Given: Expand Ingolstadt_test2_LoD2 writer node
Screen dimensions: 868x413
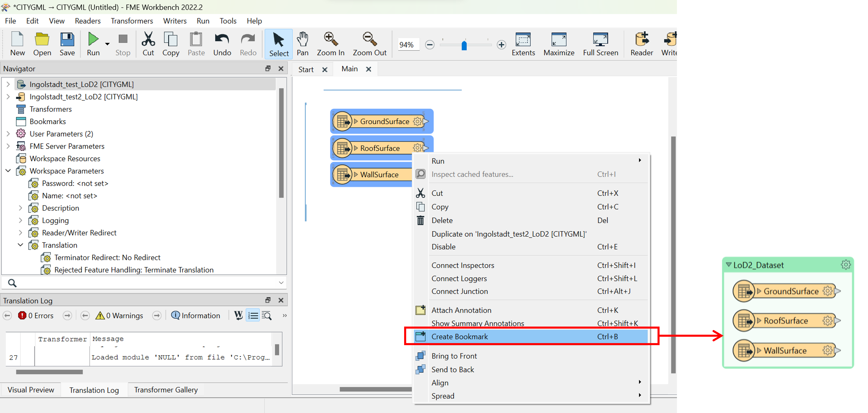Looking at the screenshot, I should [x=8, y=97].
